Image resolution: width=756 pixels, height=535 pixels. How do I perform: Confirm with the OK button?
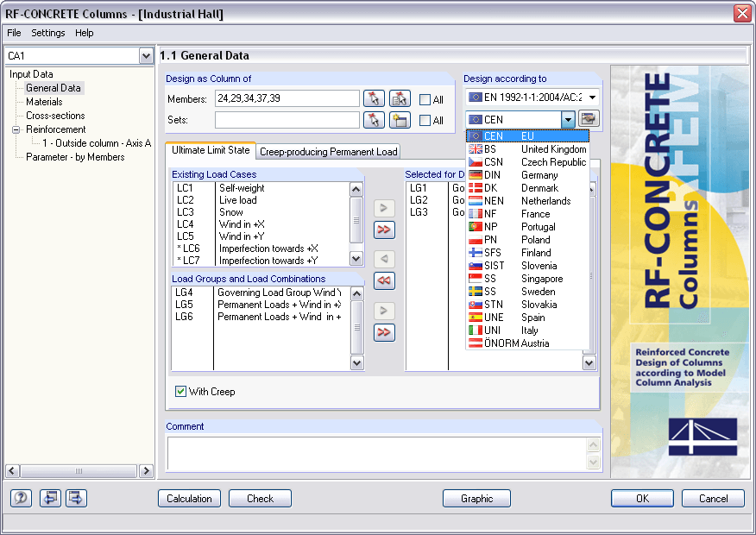(642, 499)
